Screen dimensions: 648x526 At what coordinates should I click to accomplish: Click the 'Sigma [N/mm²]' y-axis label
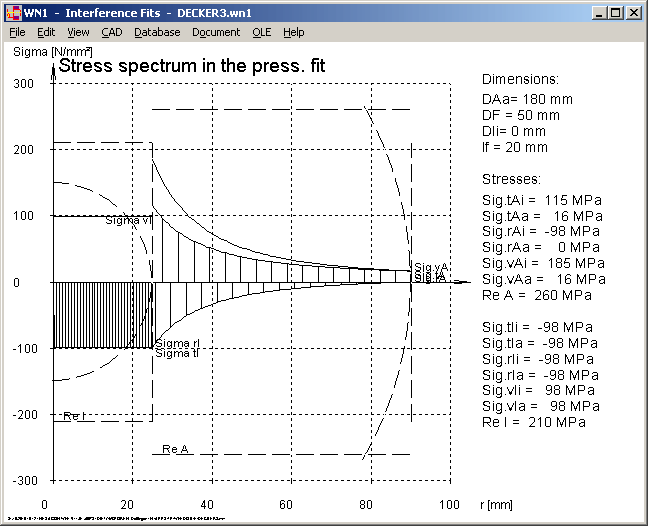pyautogui.click(x=46, y=50)
